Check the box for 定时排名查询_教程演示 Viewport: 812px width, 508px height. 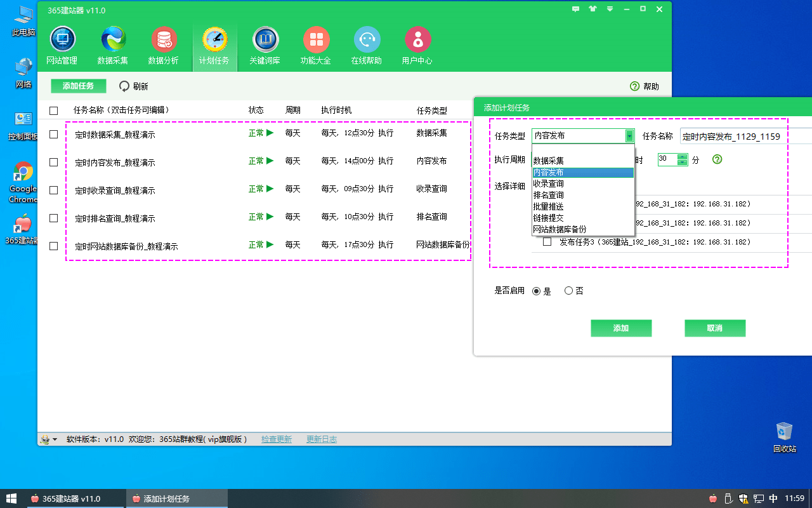click(x=53, y=218)
